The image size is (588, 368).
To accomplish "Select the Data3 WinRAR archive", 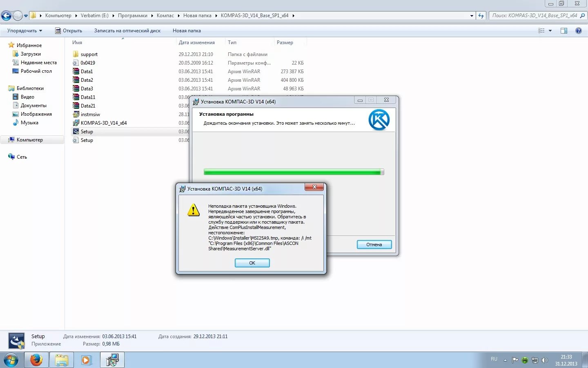I will [x=87, y=89].
